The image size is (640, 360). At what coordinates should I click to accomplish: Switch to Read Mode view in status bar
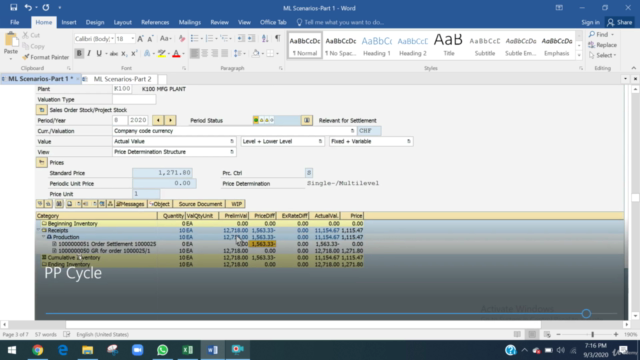[x=517, y=334]
